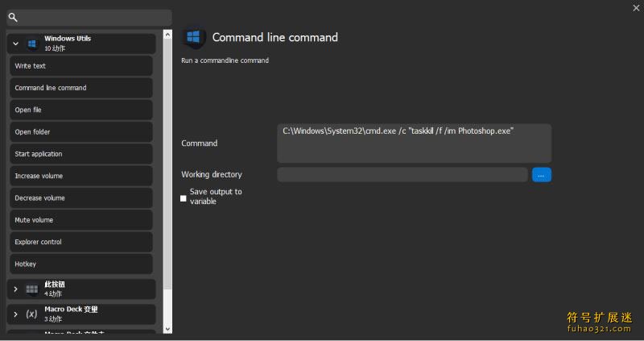644x341 pixels.
Task: Click the Windows Utils plugin icon
Action: pos(31,44)
